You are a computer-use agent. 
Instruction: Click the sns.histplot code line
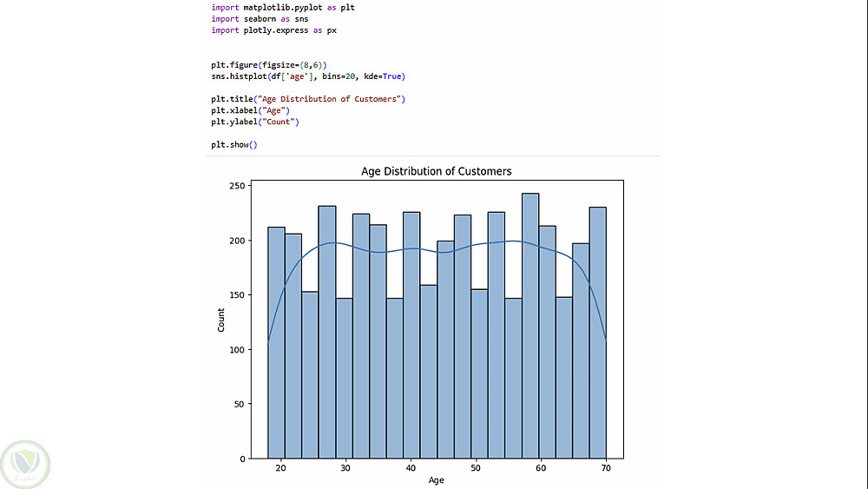coord(308,76)
